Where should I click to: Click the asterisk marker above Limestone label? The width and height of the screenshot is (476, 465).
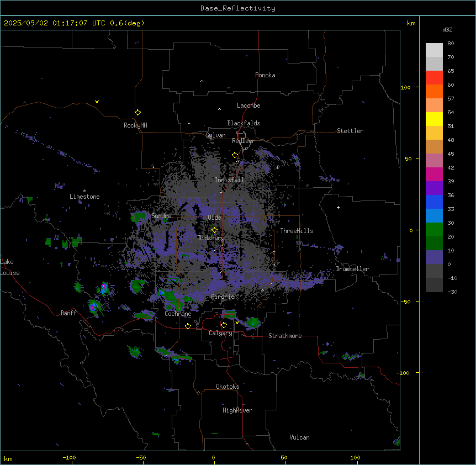coord(84,191)
